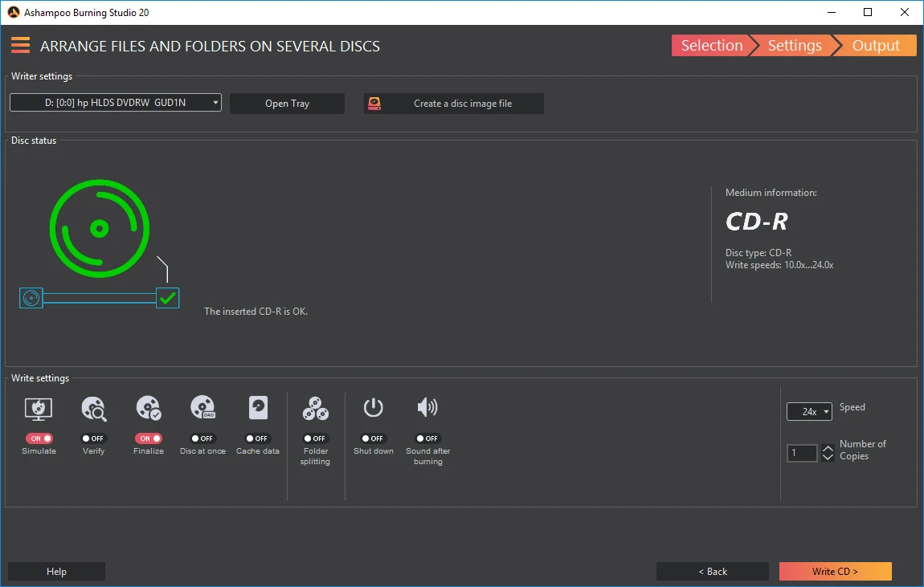The height and width of the screenshot is (587, 924).
Task: Switch on Sound after burning toggle
Action: pos(427,438)
